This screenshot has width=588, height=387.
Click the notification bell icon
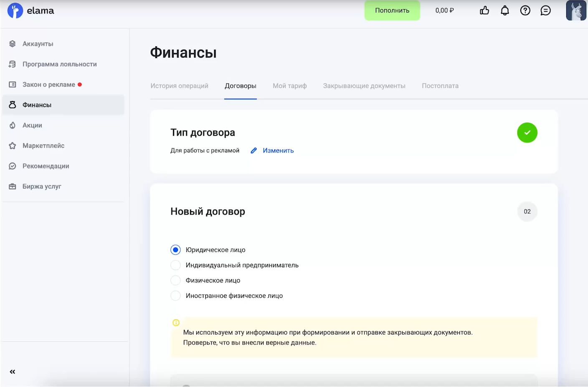point(504,10)
